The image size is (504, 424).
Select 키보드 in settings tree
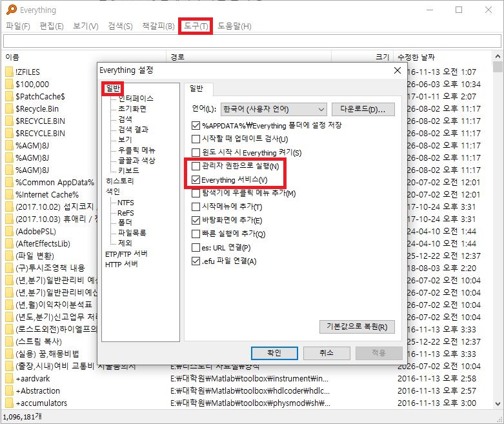tap(128, 170)
